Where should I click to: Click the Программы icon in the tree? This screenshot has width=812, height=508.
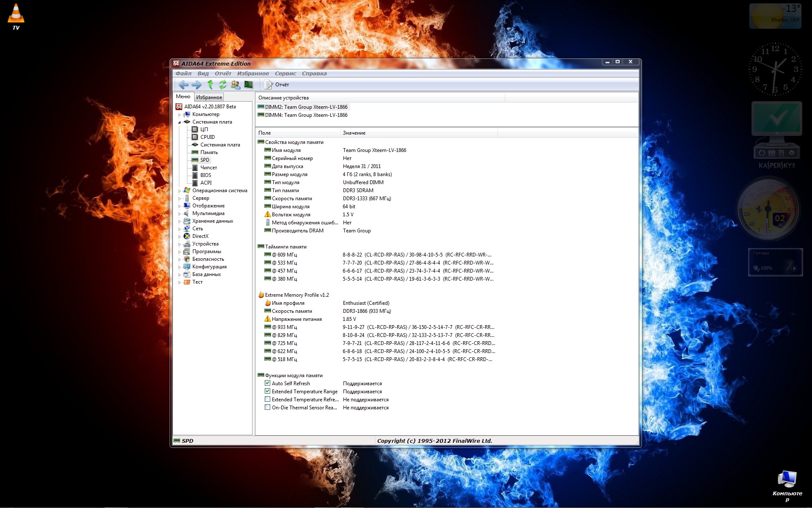tap(187, 251)
